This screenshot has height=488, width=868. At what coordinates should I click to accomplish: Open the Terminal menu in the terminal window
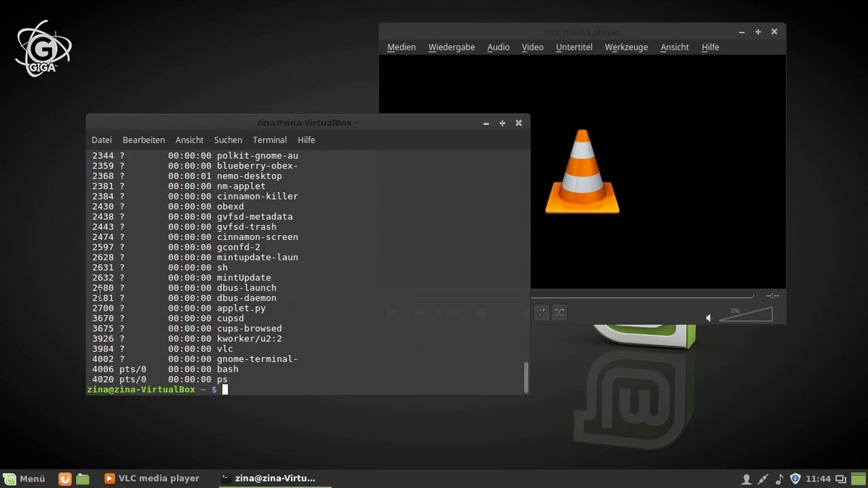(270, 140)
